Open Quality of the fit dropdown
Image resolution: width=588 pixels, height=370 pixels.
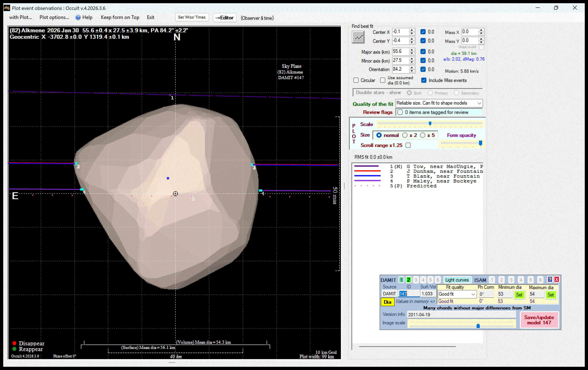(479, 103)
